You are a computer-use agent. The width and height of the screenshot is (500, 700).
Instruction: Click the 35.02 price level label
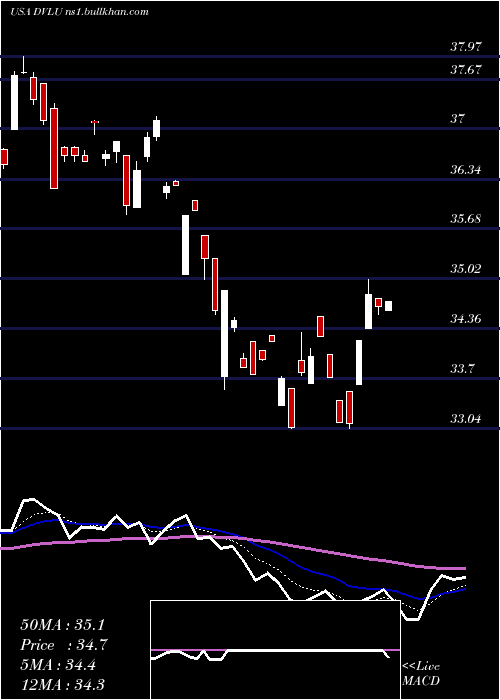[466, 269]
